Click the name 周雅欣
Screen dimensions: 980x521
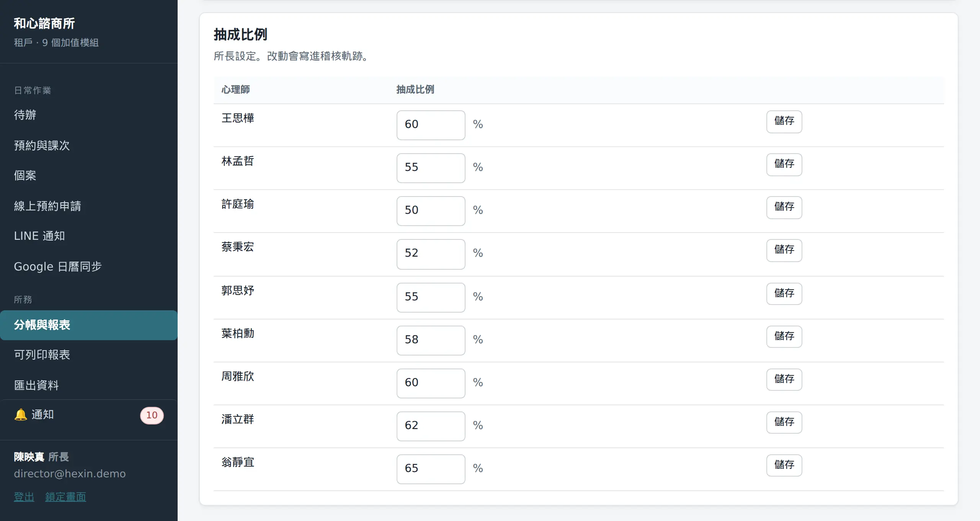pos(238,376)
